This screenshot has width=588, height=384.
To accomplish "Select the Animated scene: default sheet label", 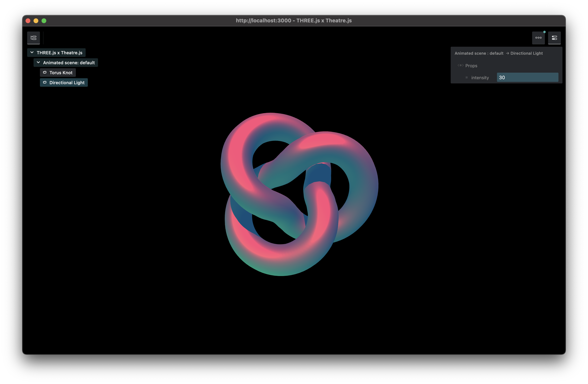I will tap(69, 63).
